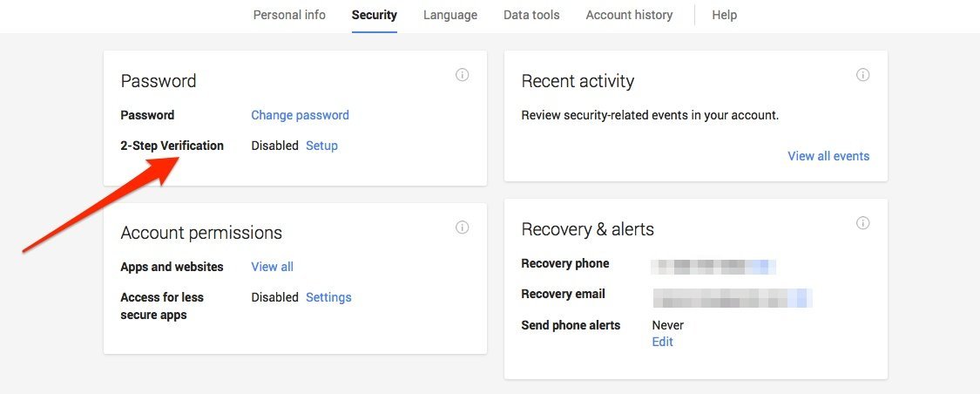Click View all for Apps and websites
The height and width of the screenshot is (394, 980).
[273, 267]
